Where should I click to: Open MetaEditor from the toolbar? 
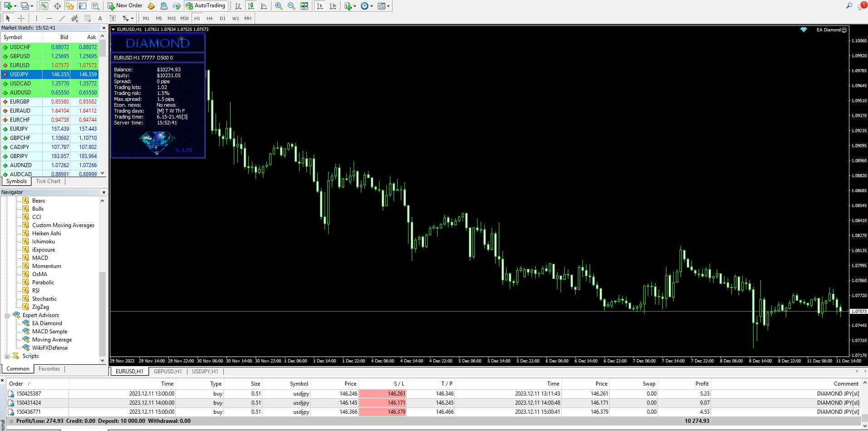[x=151, y=6]
